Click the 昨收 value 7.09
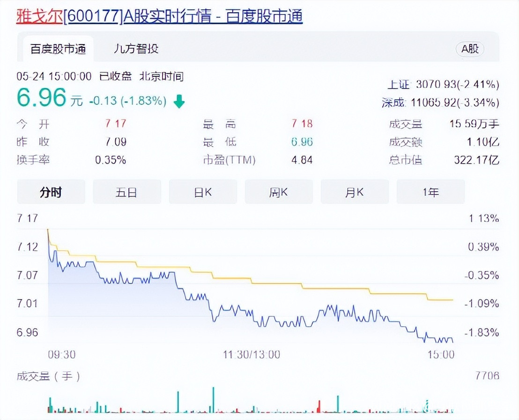The height and width of the screenshot is (420, 519). tap(116, 142)
